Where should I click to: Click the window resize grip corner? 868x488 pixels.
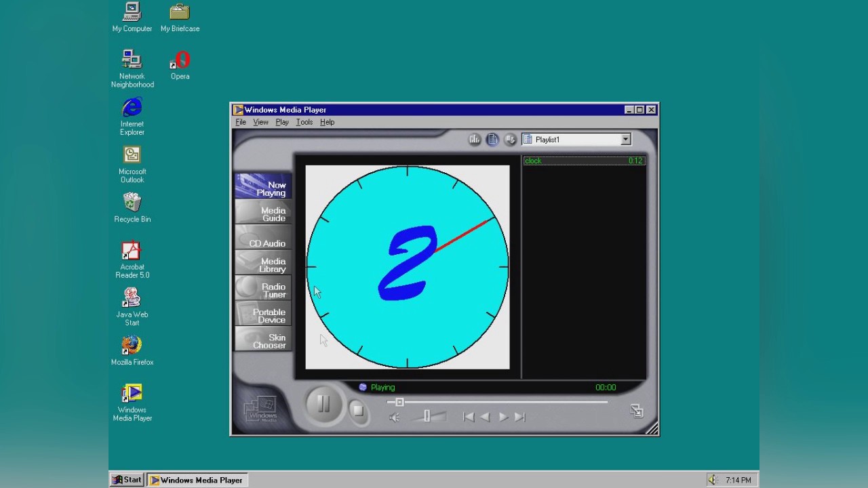652,428
